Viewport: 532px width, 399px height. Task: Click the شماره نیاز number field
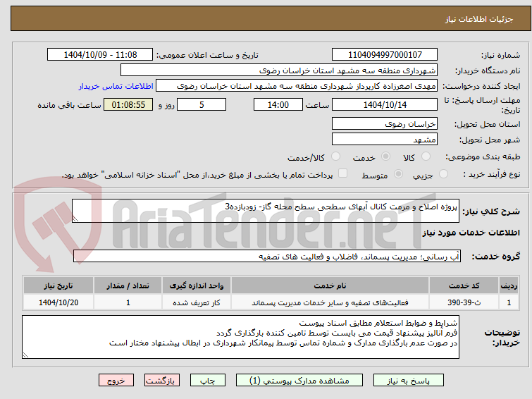[x=385, y=55]
